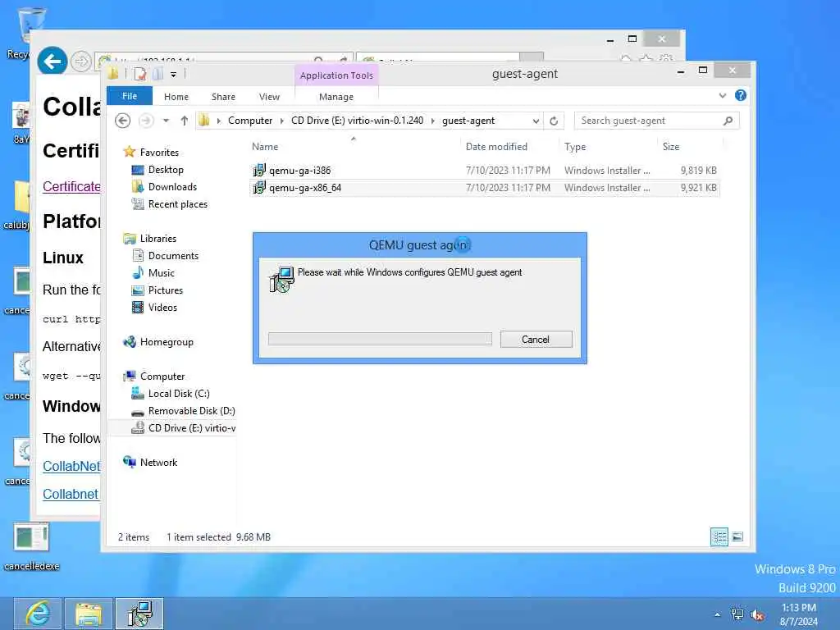Sort by Size column header
This screenshot has width=840, height=630.
tap(671, 147)
